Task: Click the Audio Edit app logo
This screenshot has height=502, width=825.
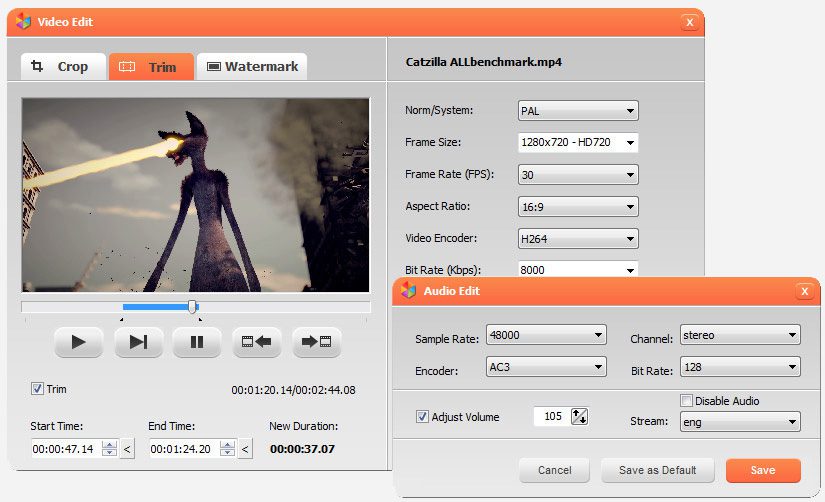Action: point(408,290)
